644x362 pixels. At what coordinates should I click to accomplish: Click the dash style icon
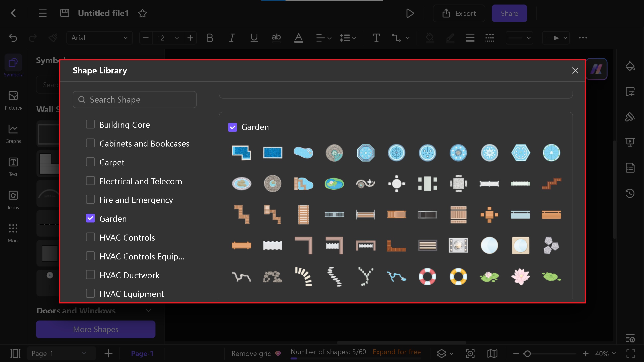(x=490, y=38)
